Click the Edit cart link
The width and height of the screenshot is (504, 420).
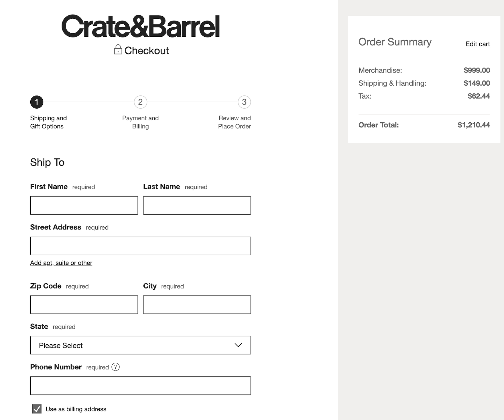478,44
